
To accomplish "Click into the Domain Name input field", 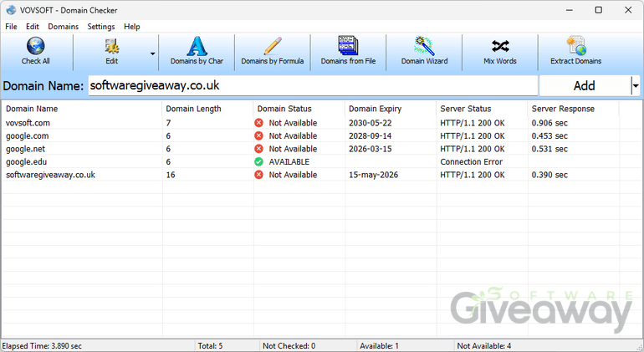I will (x=311, y=85).
